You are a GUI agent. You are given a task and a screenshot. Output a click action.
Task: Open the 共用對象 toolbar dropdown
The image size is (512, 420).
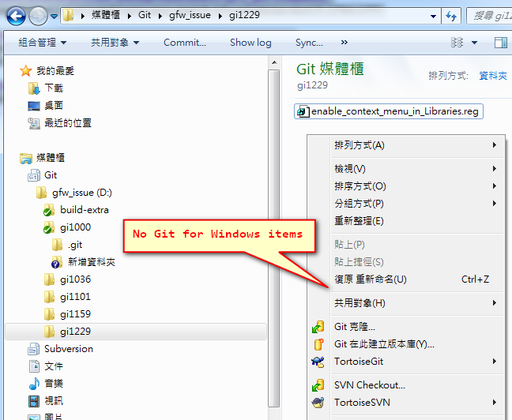point(115,43)
